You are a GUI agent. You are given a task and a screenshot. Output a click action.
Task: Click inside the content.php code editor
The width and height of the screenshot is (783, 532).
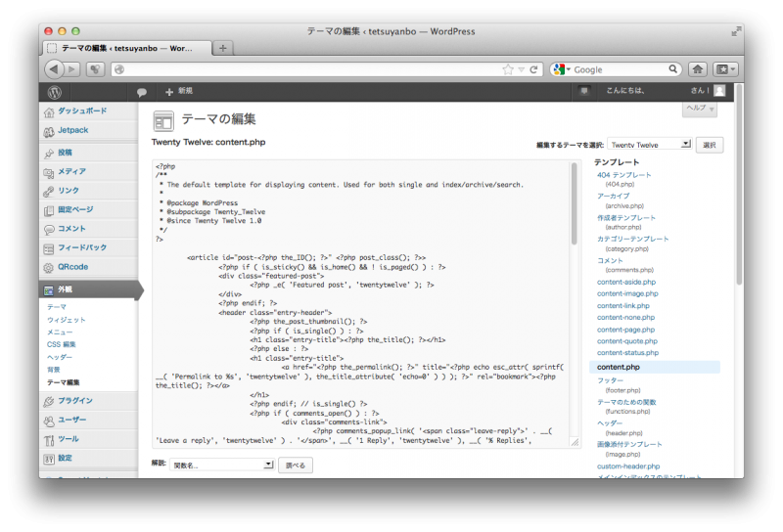pos(361,303)
